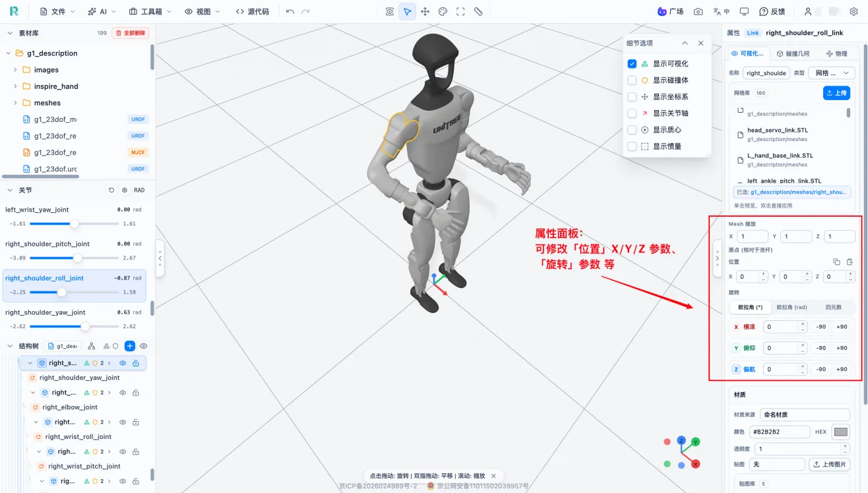This screenshot has height=493, width=868.
Task: Click the redo arrow in the toolbar
Action: 305,11
